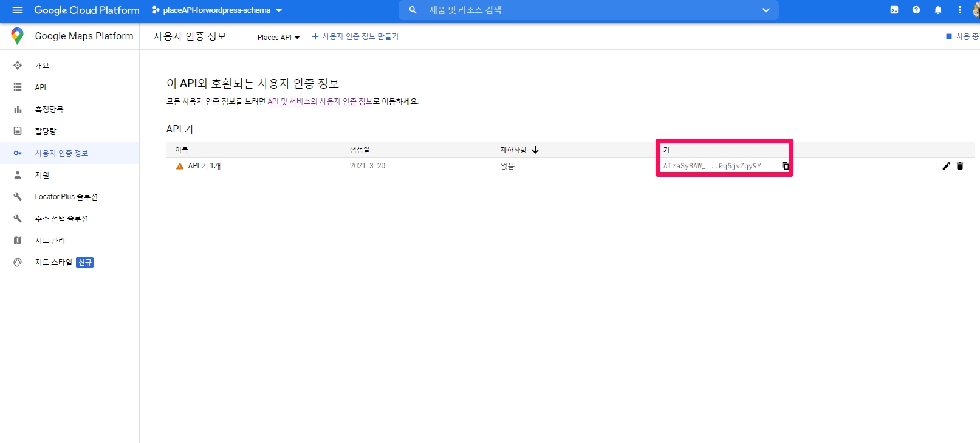Click the Google Cloud Platform logo
This screenshot has height=443, width=980.
tap(87, 10)
